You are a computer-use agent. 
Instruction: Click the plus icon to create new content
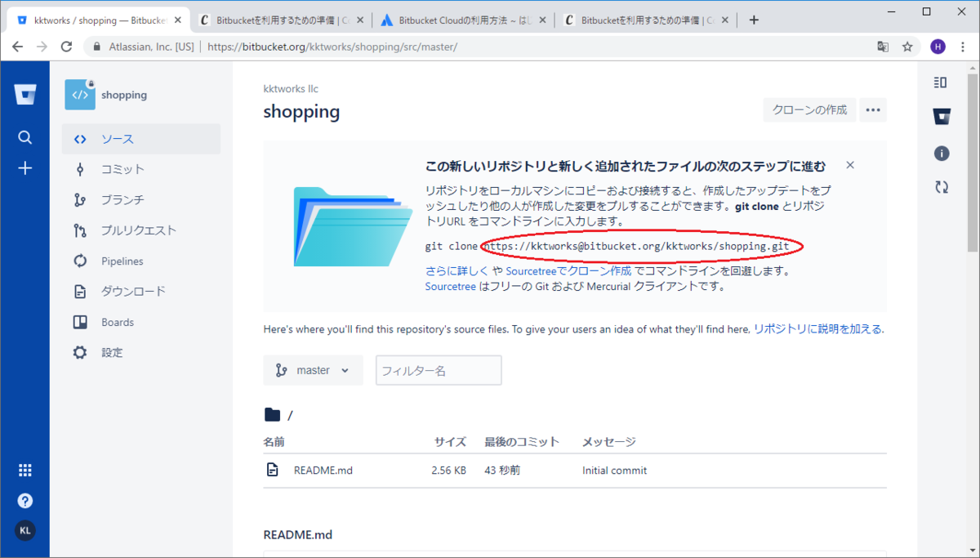pyautogui.click(x=25, y=167)
